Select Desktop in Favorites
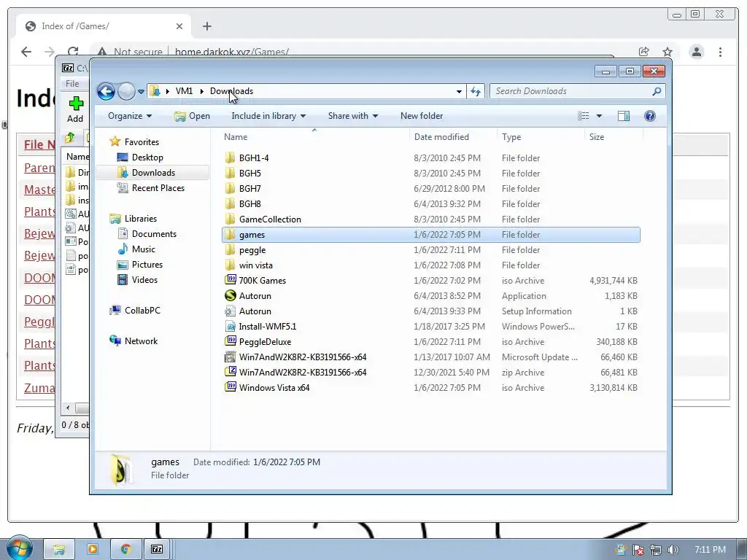The image size is (747, 560). click(141, 157)
